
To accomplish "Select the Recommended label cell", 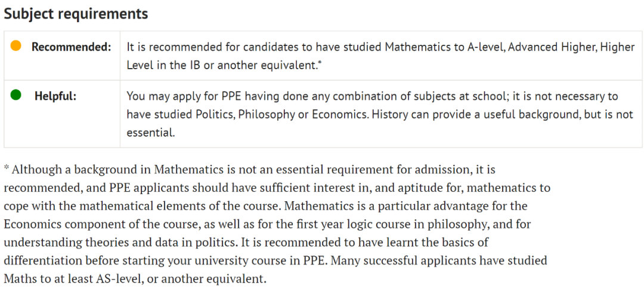I will tap(62, 56).
